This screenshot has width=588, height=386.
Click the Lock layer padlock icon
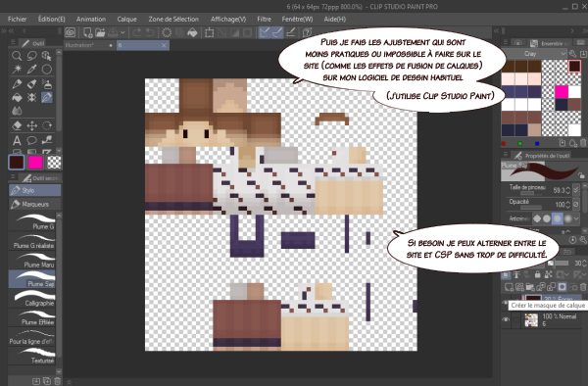pos(537,274)
